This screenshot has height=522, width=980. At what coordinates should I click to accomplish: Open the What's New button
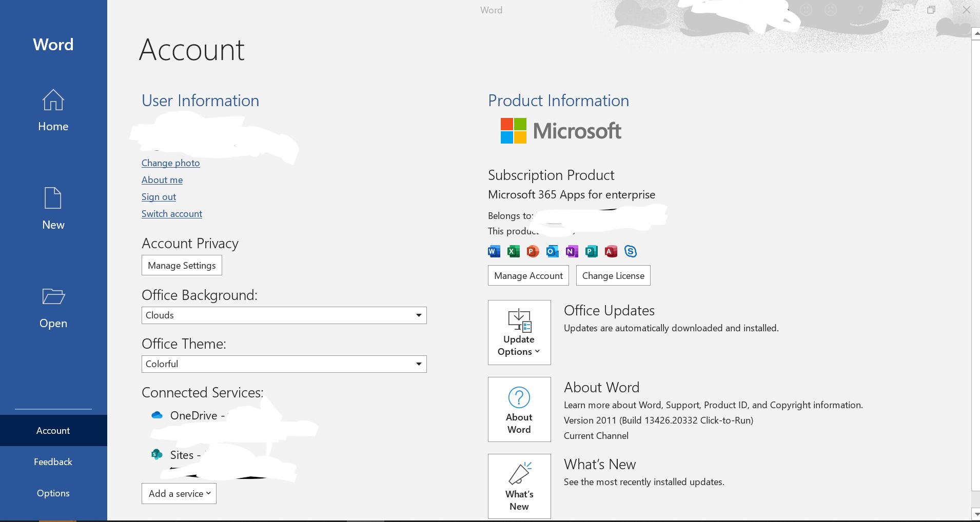point(519,487)
